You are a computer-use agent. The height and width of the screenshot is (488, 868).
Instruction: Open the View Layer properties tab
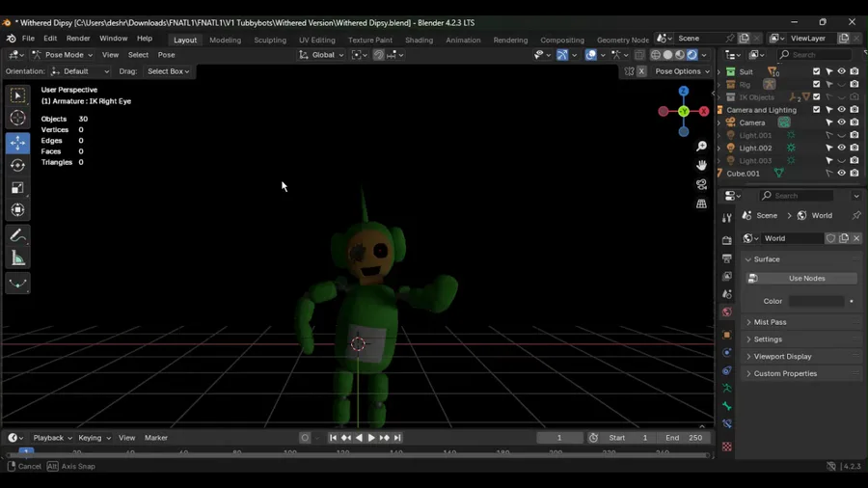[x=727, y=276]
